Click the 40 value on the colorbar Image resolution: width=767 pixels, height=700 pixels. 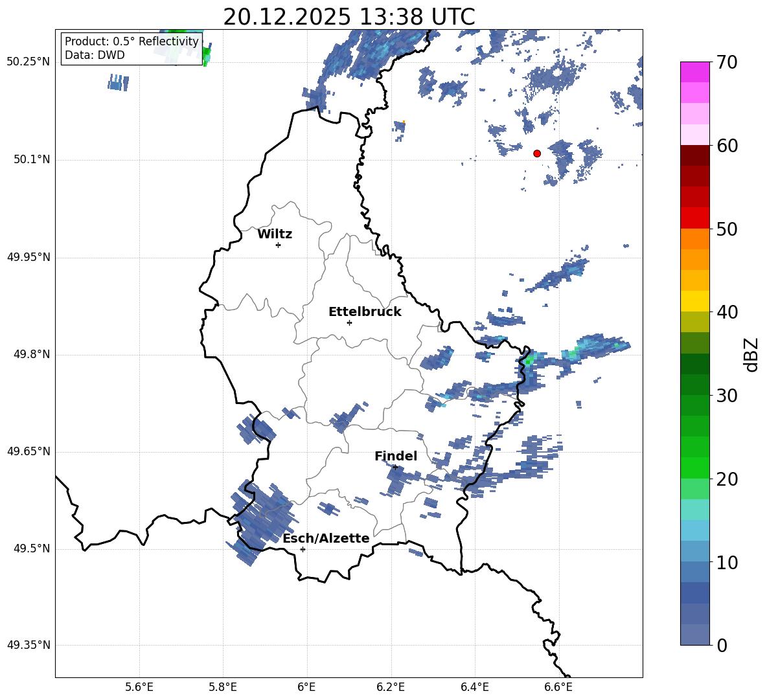point(727,312)
